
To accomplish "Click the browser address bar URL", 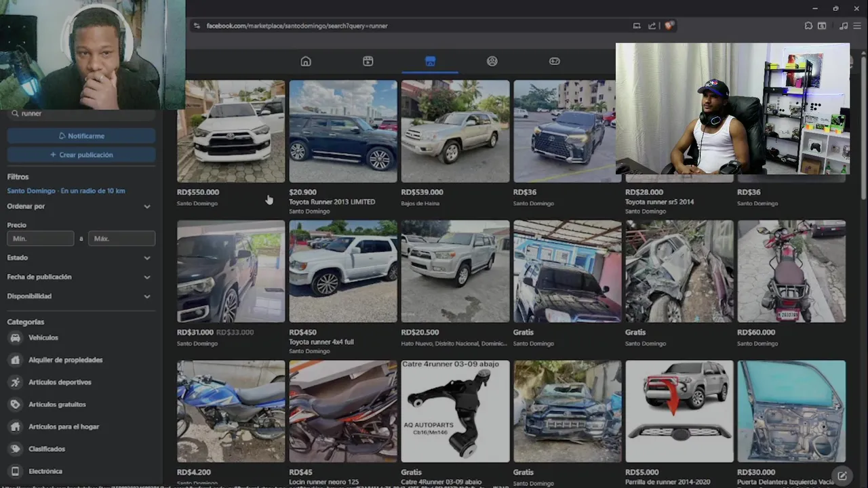I will [x=297, y=26].
